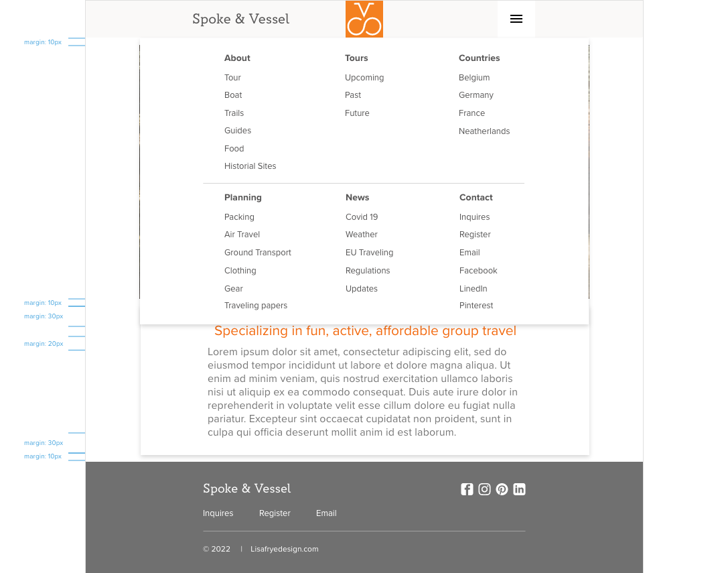
Task: Select Upcoming under Tours
Action: coord(364,78)
